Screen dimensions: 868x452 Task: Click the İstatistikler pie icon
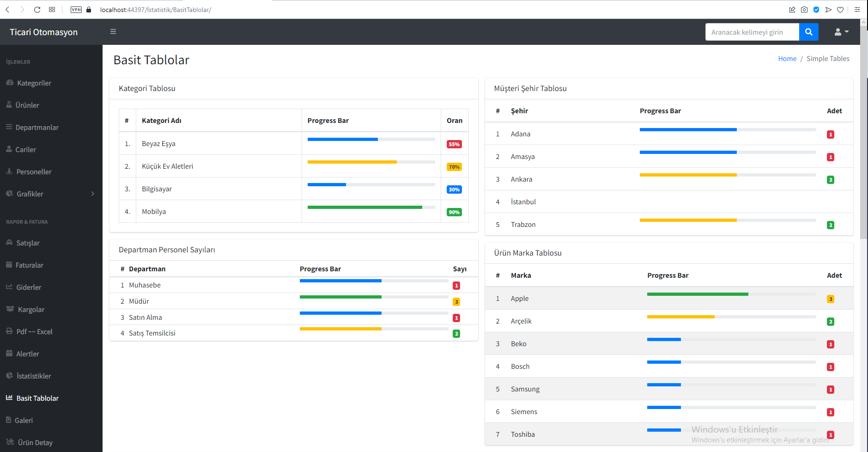[x=9, y=376]
